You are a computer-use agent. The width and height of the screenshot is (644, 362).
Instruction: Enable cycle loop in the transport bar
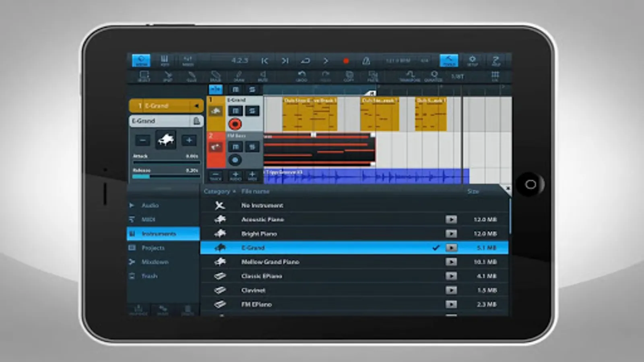tap(305, 61)
